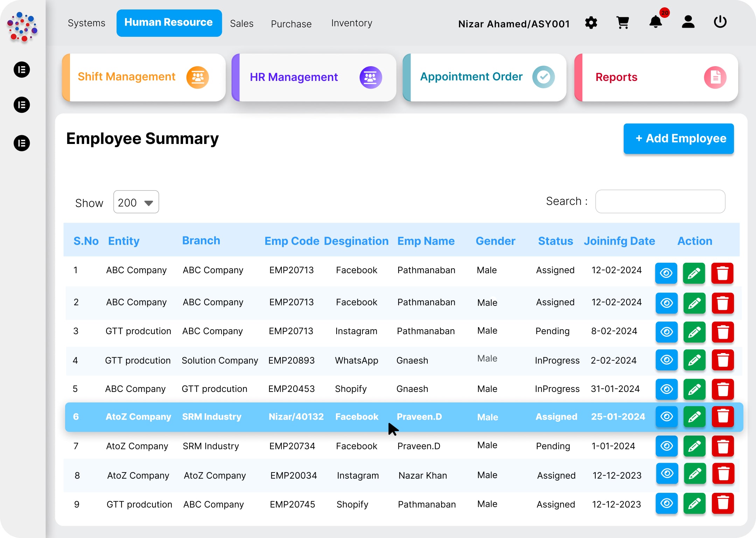Image resolution: width=756 pixels, height=538 pixels.
Task: Open the Show entries dropdown
Action: 136,202
